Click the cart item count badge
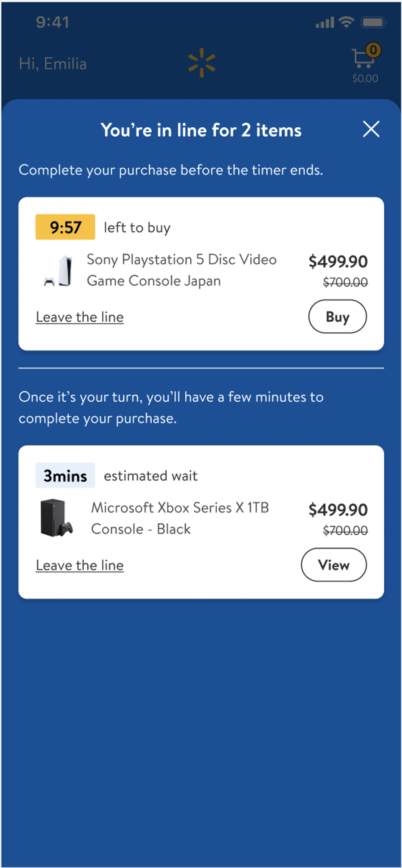 click(374, 49)
